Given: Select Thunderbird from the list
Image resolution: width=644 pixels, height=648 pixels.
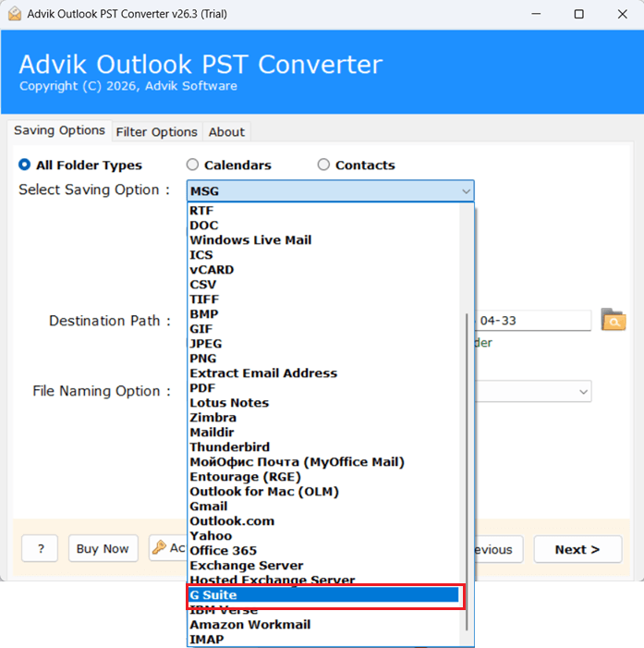Looking at the screenshot, I should click(x=323, y=447).
